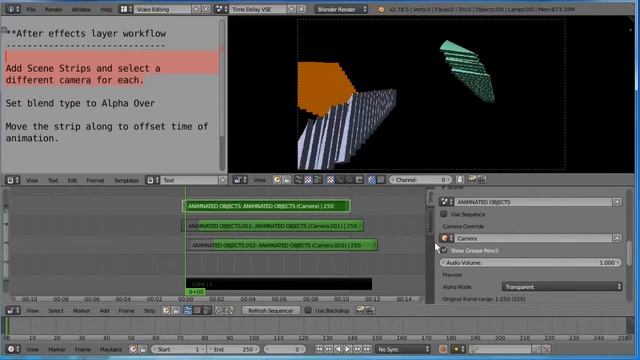Open the Render menu
Screen dimensions: 640x360
point(53,9)
